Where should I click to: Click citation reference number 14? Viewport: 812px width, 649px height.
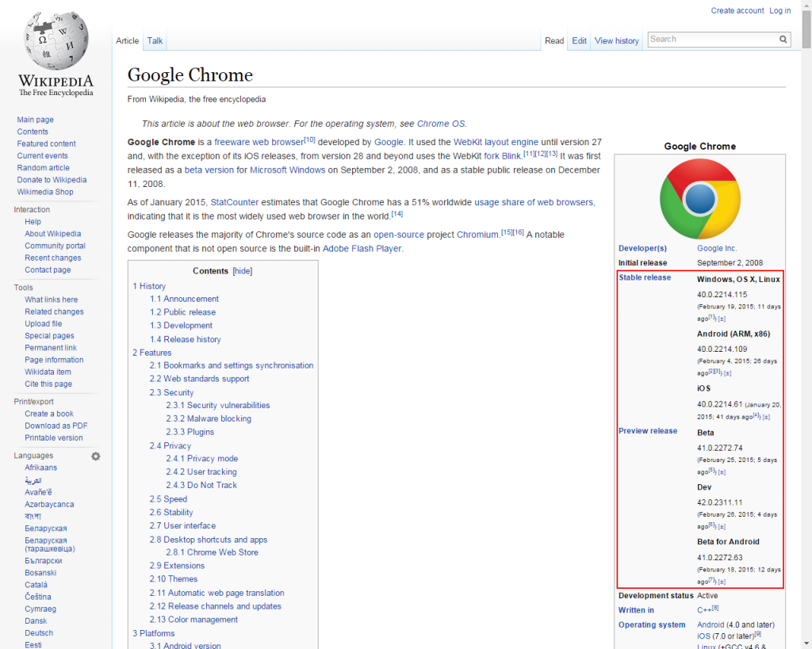point(397,214)
